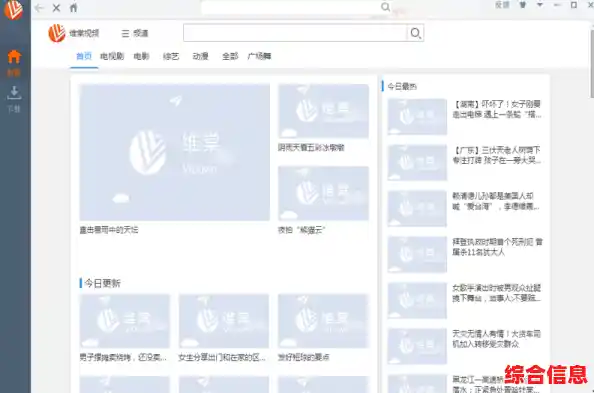Click the 今日更新 section heading

click(x=102, y=283)
